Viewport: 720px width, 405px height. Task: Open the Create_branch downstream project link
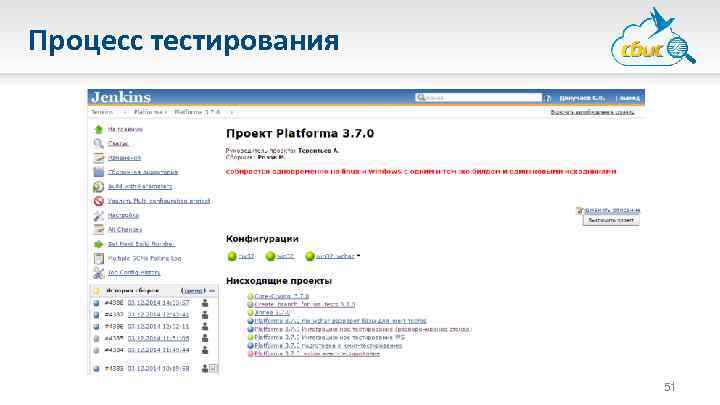coord(305,304)
